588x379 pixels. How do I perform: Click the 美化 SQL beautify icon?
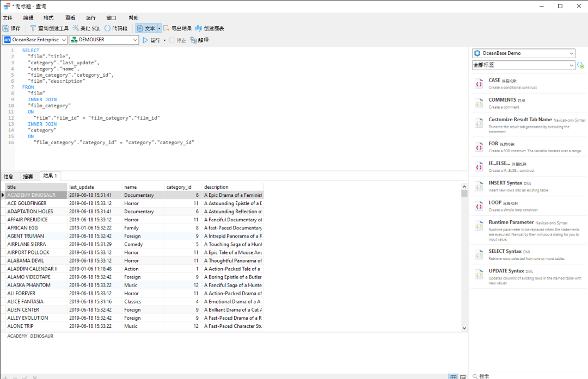pos(76,28)
